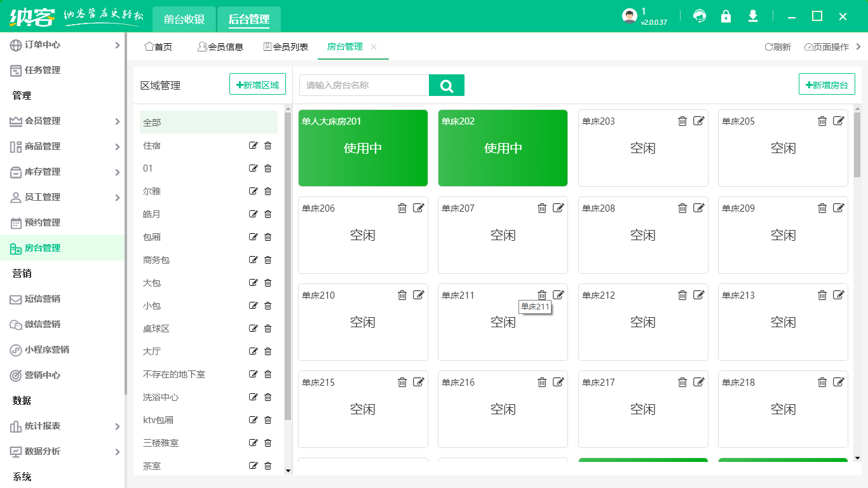Edit room 单床205 with pencil icon
This screenshot has height=488, width=868.
coord(839,121)
